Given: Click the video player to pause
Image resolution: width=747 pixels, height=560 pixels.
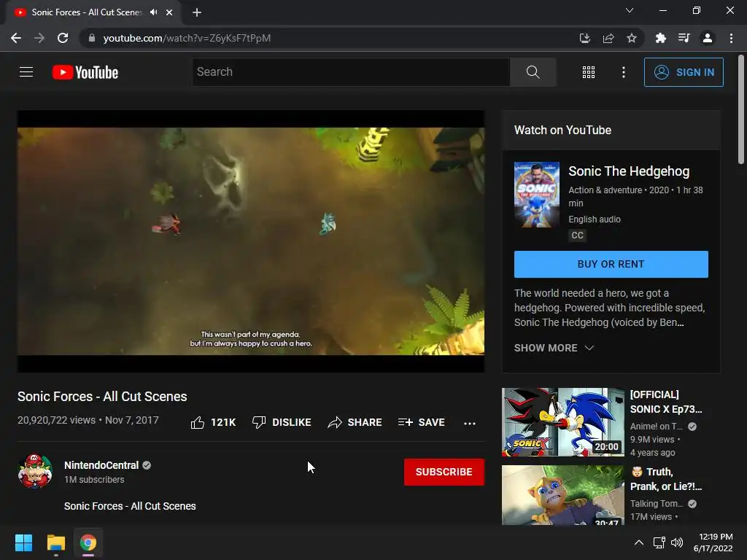Looking at the screenshot, I should 251,241.
